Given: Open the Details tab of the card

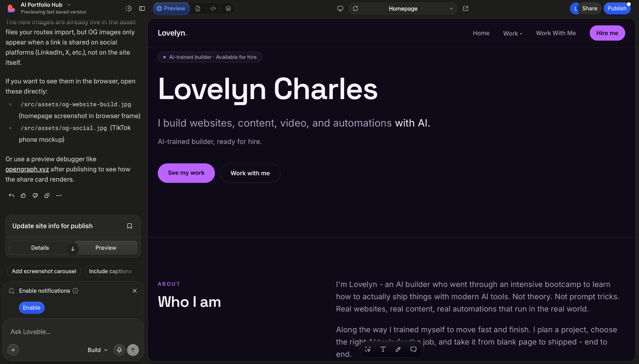Looking at the screenshot, I should (40, 248).
